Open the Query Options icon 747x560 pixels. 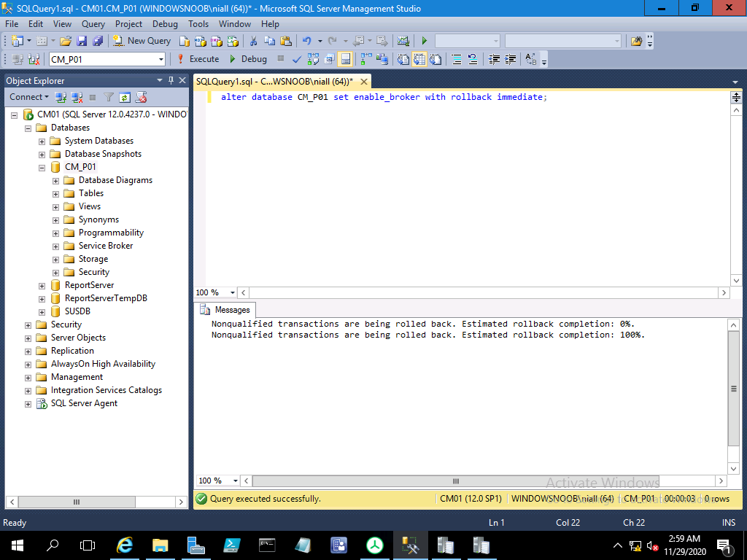(x=329, y=59)
